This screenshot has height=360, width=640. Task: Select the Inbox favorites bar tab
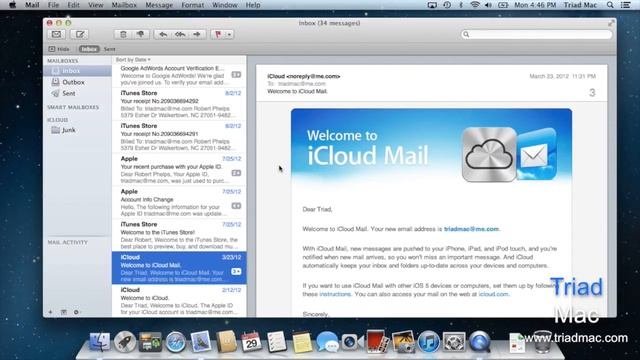point(89,49)
